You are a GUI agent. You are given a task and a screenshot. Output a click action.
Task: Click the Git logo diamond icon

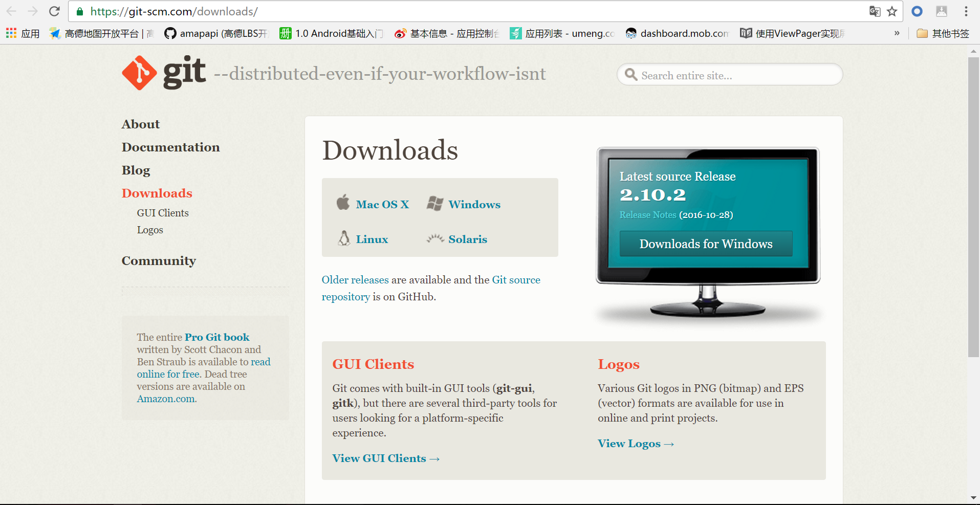coord(139,73)
